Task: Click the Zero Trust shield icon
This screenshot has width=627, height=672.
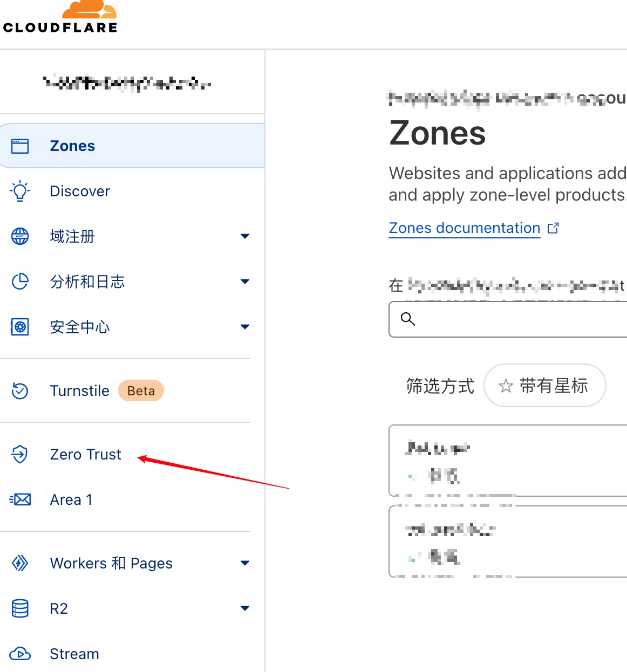Action: click(19, 454)
